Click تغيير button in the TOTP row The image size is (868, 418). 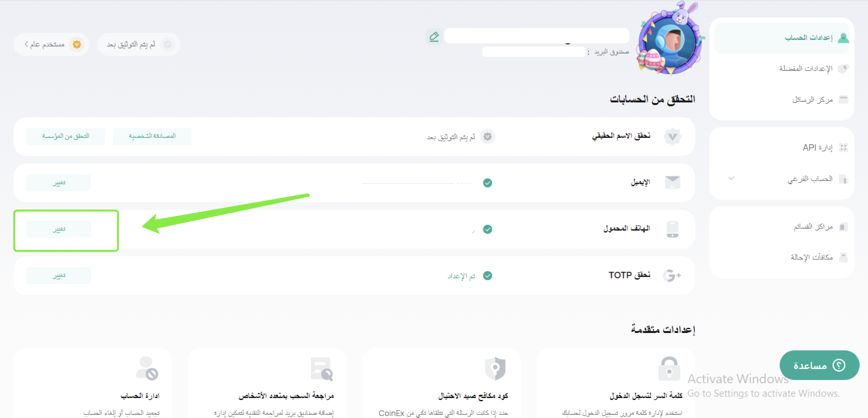59,276
